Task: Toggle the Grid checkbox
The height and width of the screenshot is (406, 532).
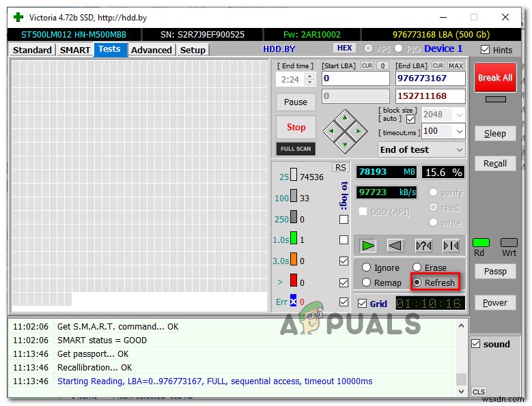Action: [x=363, y=304]
